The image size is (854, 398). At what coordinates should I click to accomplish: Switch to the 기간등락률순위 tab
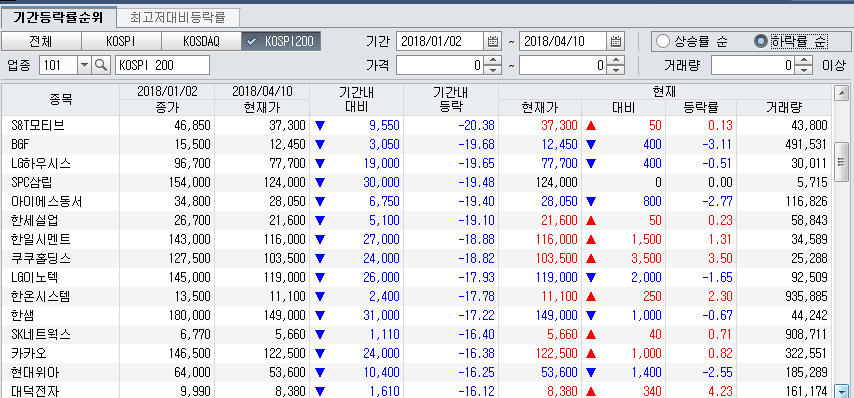tap(58, 18)
